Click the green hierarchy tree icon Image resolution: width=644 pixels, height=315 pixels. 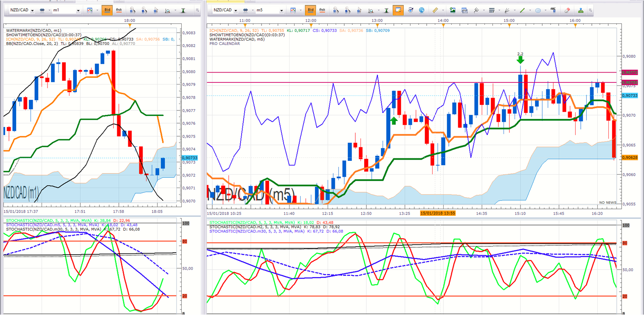[580, 10]
